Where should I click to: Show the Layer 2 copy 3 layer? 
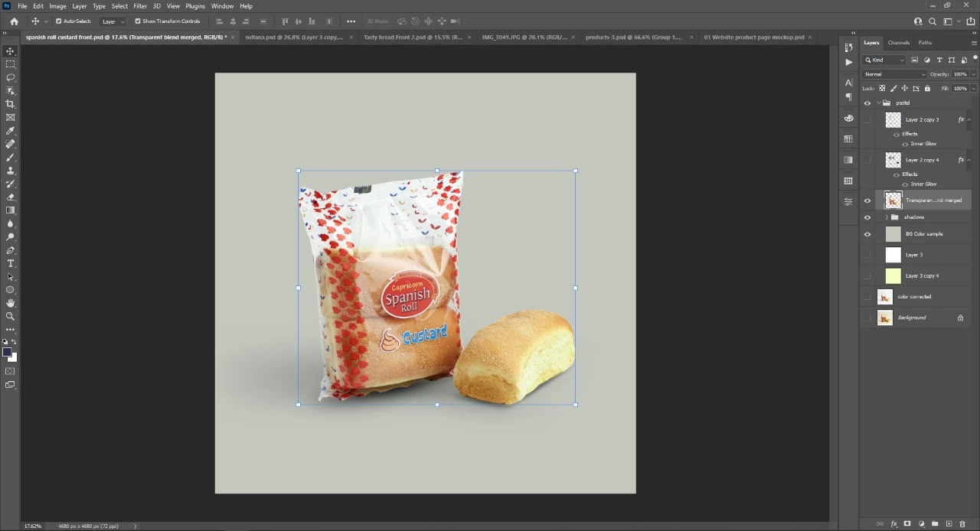(867, 120)
